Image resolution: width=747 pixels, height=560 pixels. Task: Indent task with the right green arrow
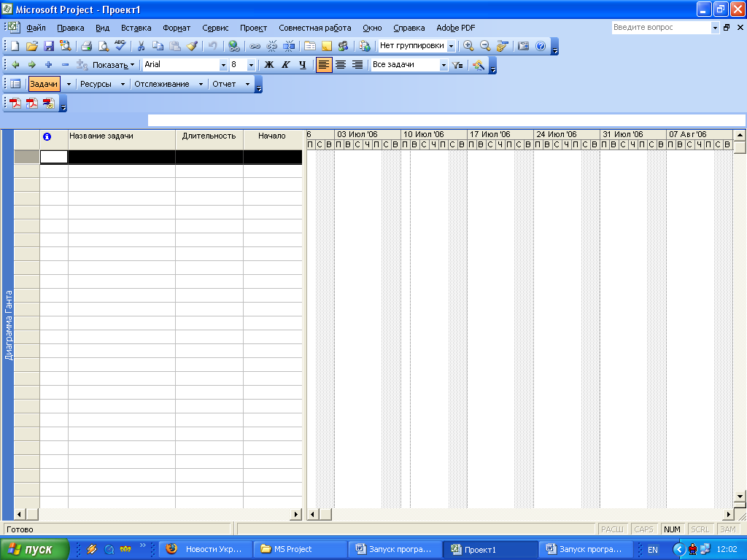coord(32,65)
